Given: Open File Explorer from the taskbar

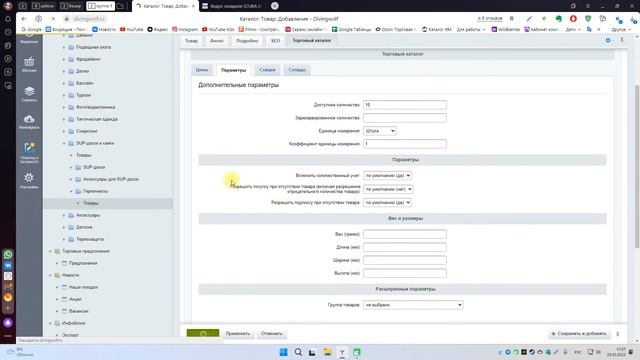Looking at the screenshot, I should tap(327, 352).
